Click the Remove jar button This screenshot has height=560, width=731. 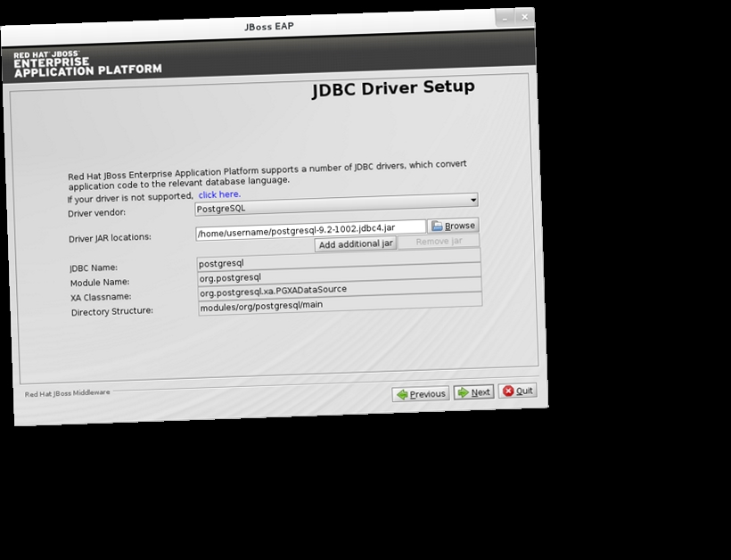click(439, 242)
